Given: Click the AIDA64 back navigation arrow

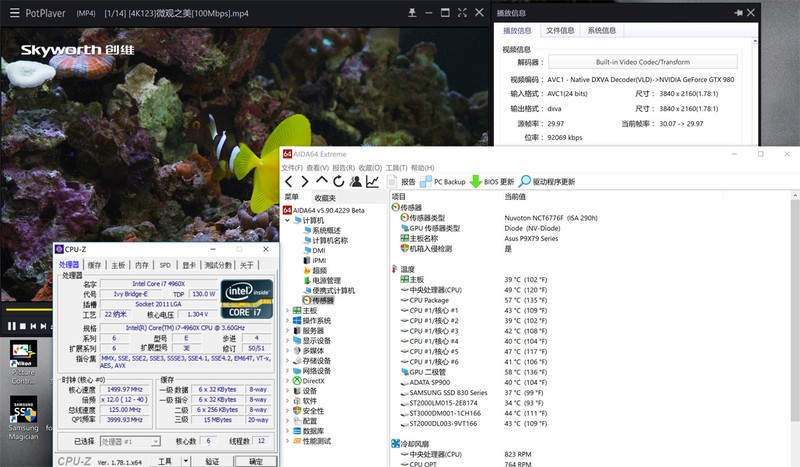Looking at the screenshot, I should pyautogui.click(x=287, y=181).
